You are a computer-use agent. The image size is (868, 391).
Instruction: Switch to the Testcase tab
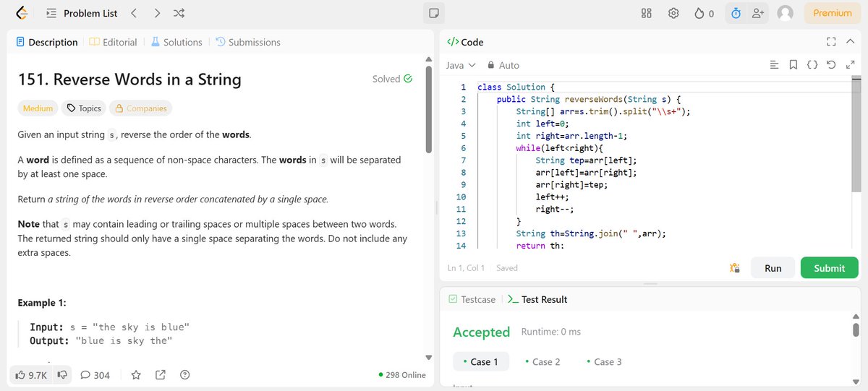click(472, 299)
